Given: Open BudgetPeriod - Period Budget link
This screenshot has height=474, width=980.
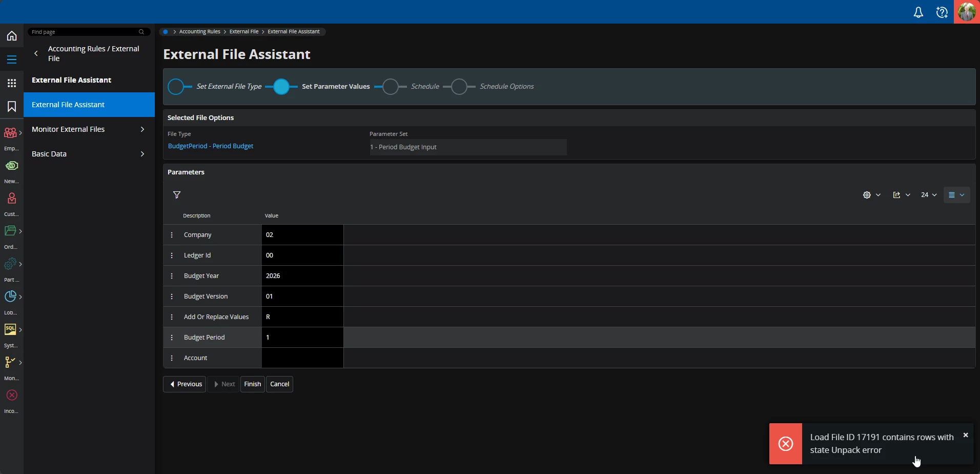Looking at the screenshot, I should tap(211, 146).
